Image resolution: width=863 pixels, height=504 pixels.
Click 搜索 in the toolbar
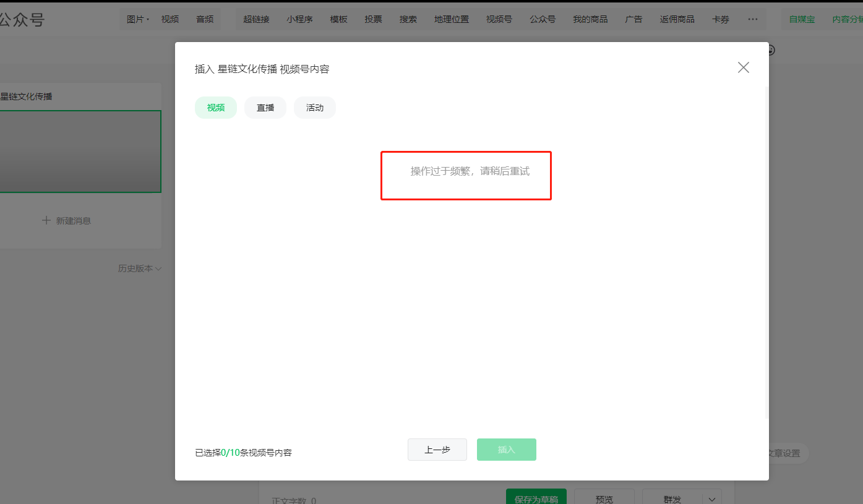pos(408,19)
